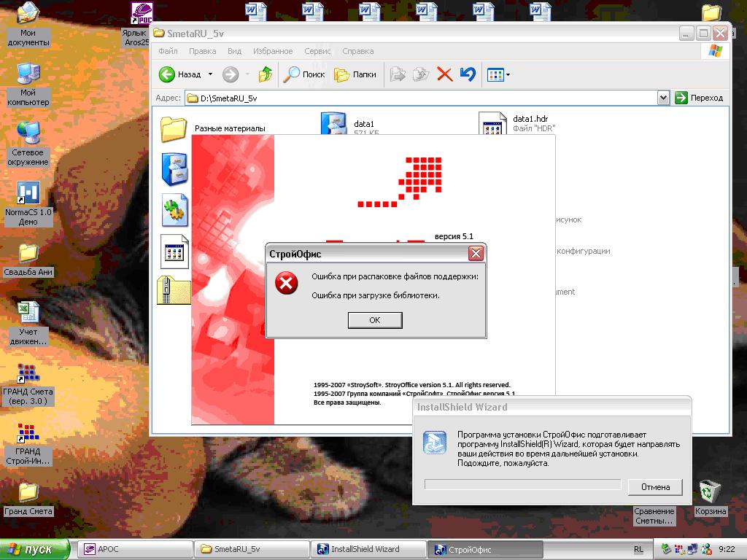Open the Поиск search pane
747x560 pixels.
(304, 74)
